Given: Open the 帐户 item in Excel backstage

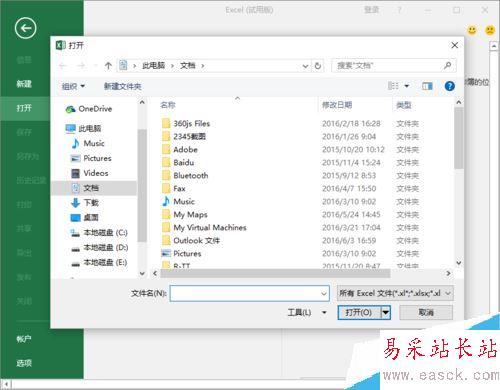Looking at the screenshot, I should [x=24, y=339].
